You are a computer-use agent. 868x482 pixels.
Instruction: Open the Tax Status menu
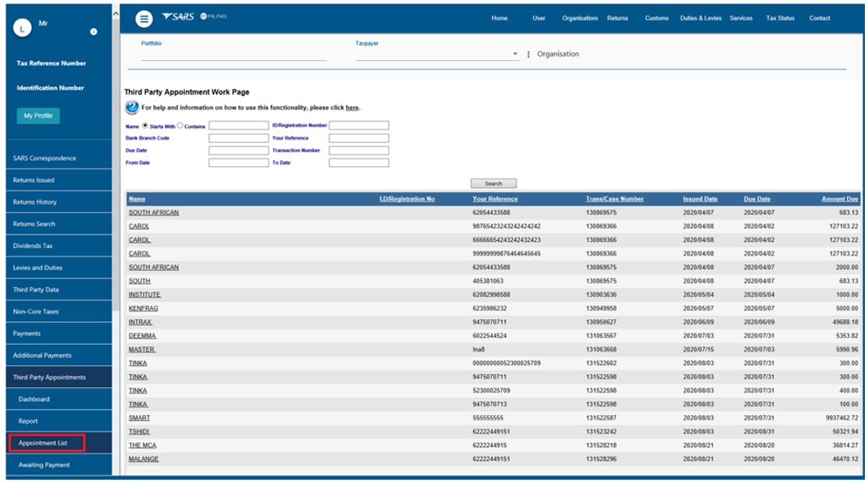click(x=780, y=19)
